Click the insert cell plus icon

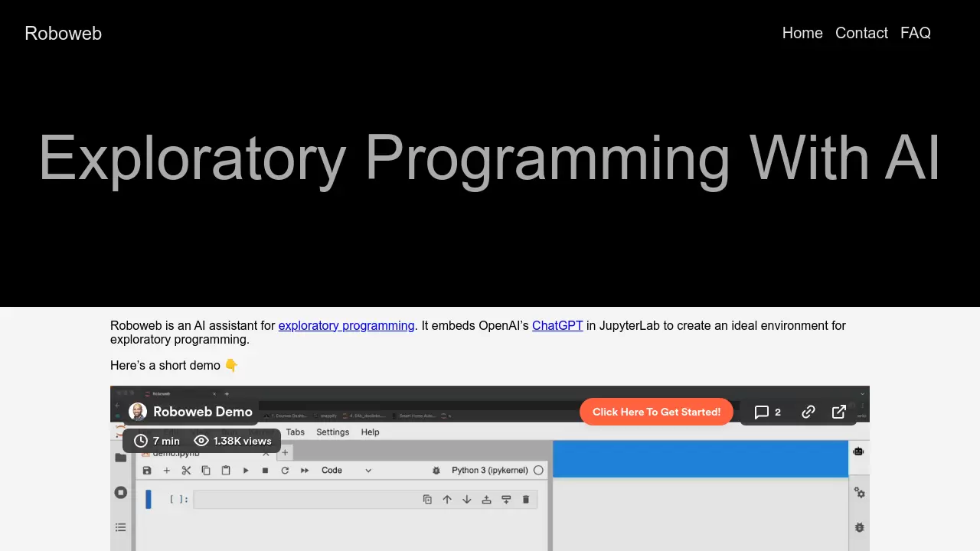click(166, 470)
